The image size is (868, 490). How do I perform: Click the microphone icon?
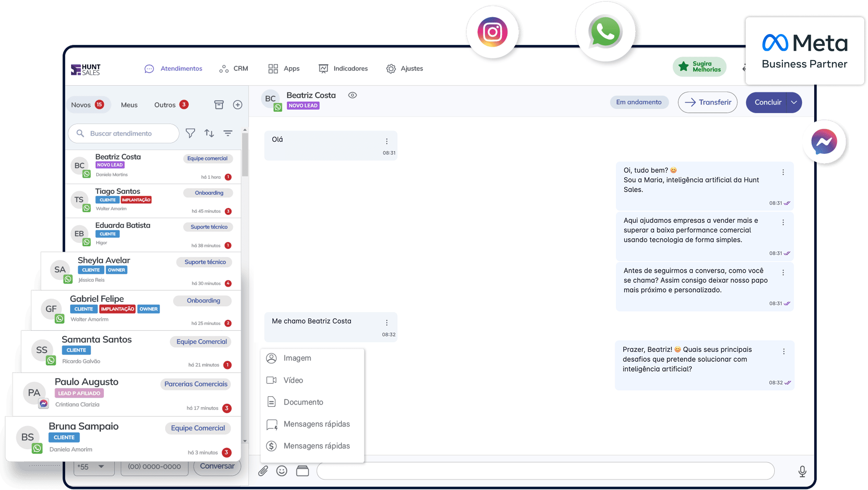[802, 471]
